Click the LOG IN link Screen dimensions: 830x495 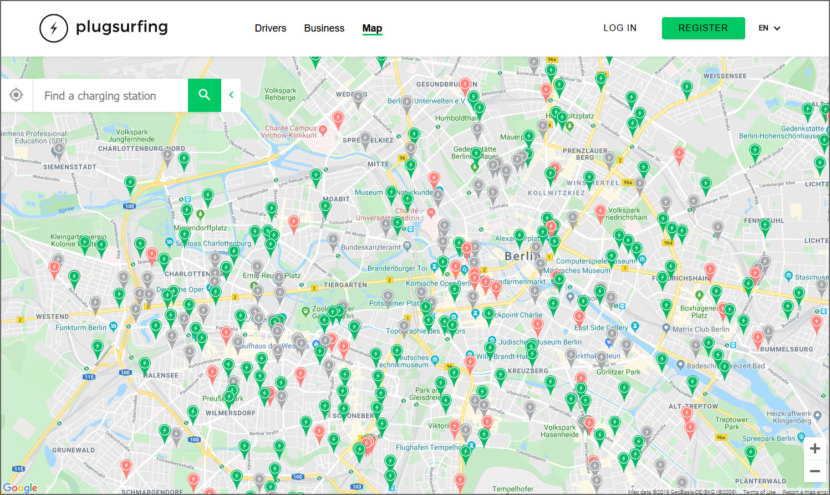click(x=620, y=28)
